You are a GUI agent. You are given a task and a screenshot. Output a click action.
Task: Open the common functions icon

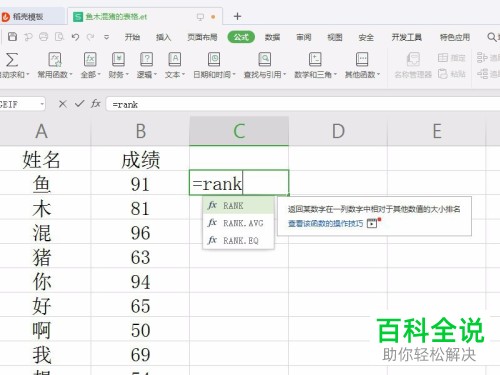pyautogui.click(x=55, y=60)
